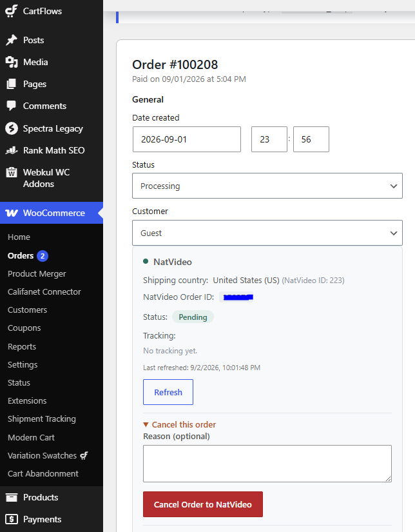This screenshot has height=532, width=415.
Task: Open Media via its camera-music icon
Action: coord(11,62)
